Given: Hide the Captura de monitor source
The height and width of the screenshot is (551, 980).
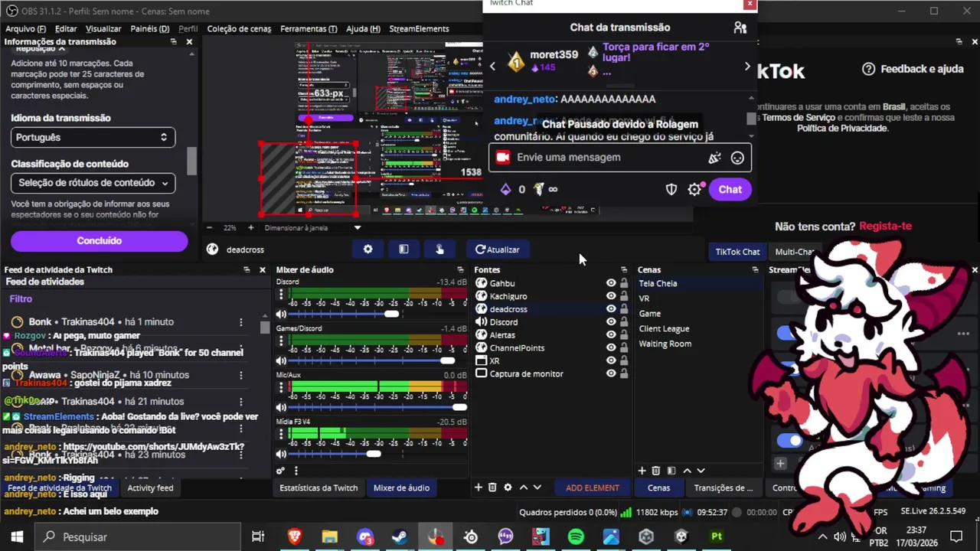Looking at the screenshot, I should (x=611, y=373).
